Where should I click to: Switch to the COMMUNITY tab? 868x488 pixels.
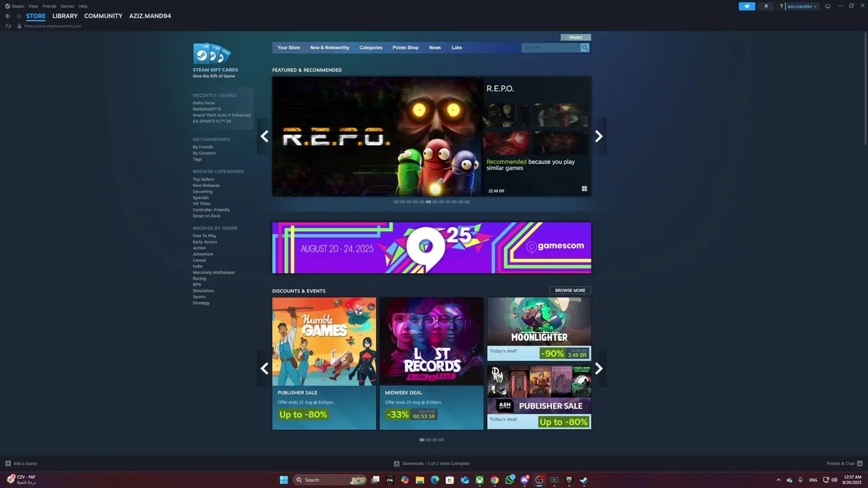click(103, 16)
